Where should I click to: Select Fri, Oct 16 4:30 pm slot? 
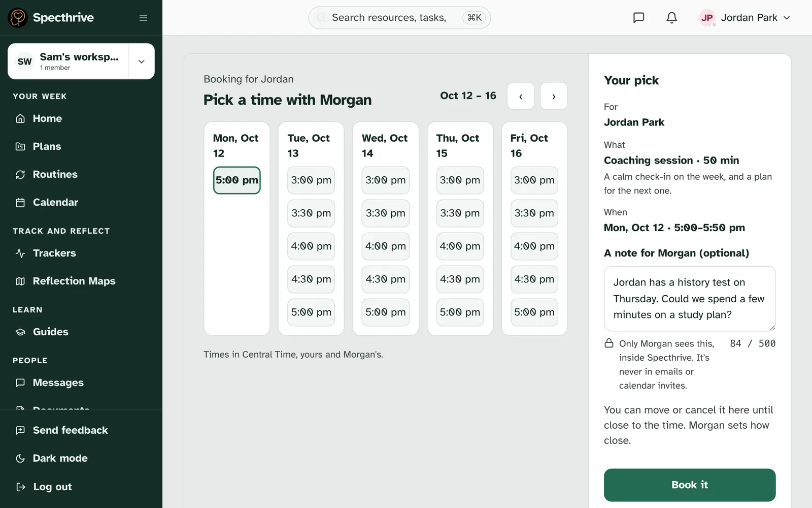534,279
